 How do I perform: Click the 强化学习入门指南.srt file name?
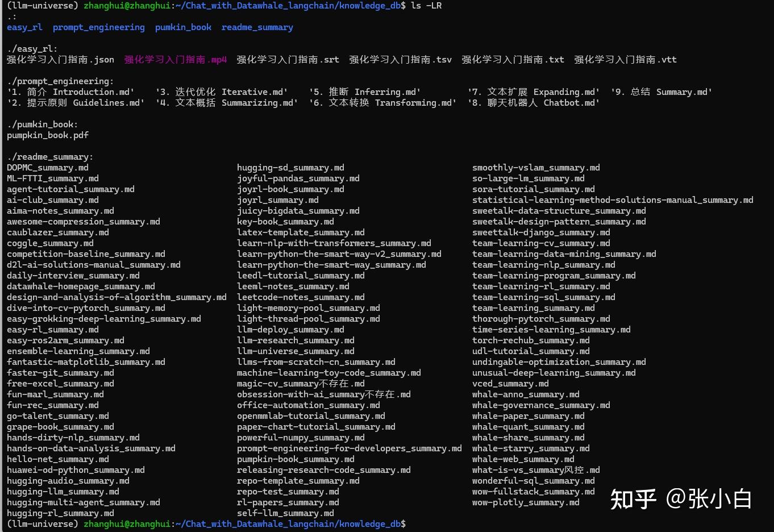288,59
